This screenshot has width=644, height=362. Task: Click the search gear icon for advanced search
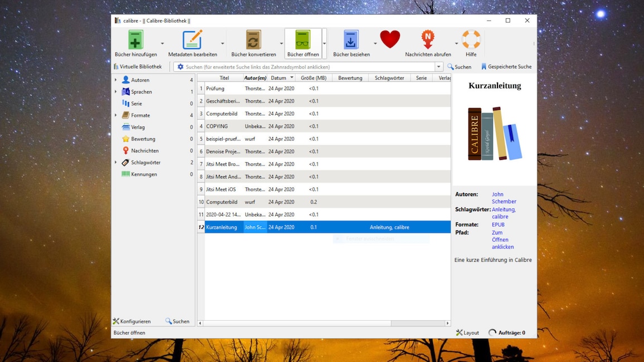(x=180, y=66)
